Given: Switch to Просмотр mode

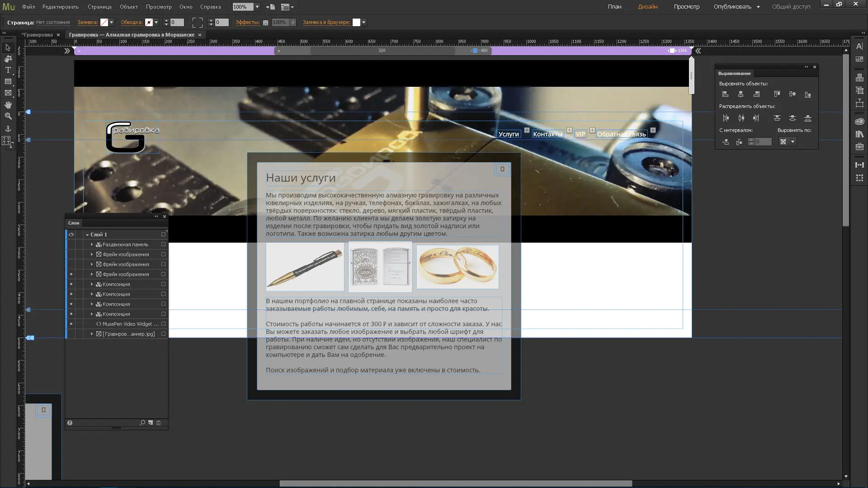Looking at the screenshot, I should (x=686, y=7).
